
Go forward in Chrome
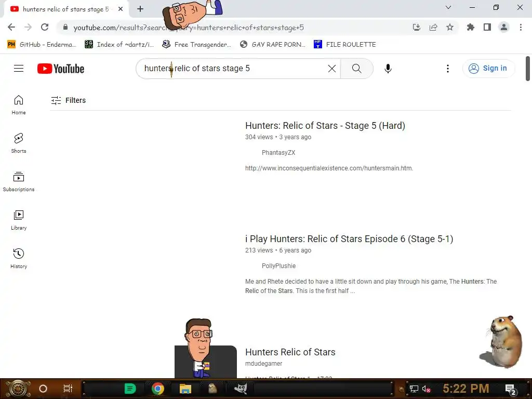[x=28, y=27]
